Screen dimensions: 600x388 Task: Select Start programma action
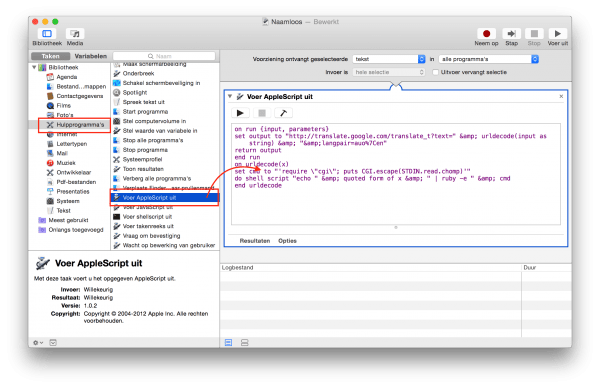tap(141, 112)
